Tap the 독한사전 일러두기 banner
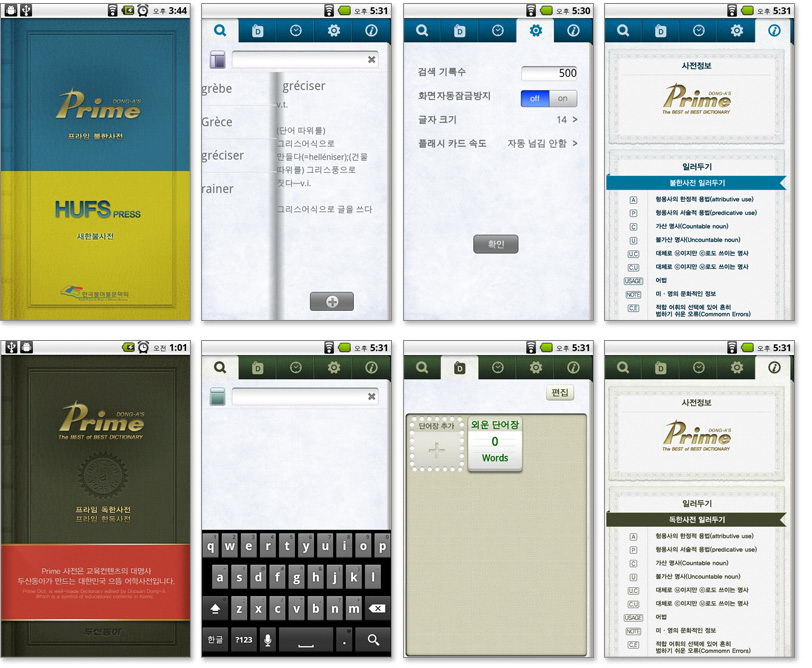Screen dimensions: 812x668 pos(697,519)
